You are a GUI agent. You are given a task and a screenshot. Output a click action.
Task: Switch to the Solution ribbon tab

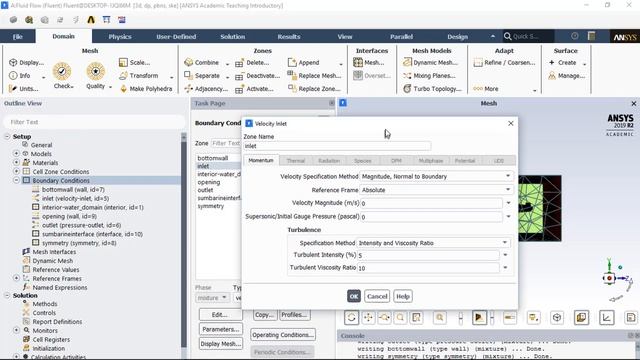(233, 36)
